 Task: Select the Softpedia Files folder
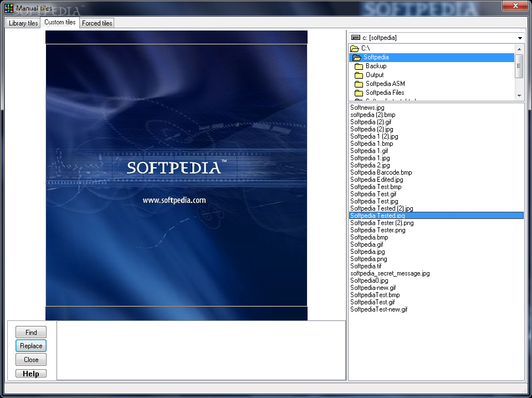[x=432, y=93]
